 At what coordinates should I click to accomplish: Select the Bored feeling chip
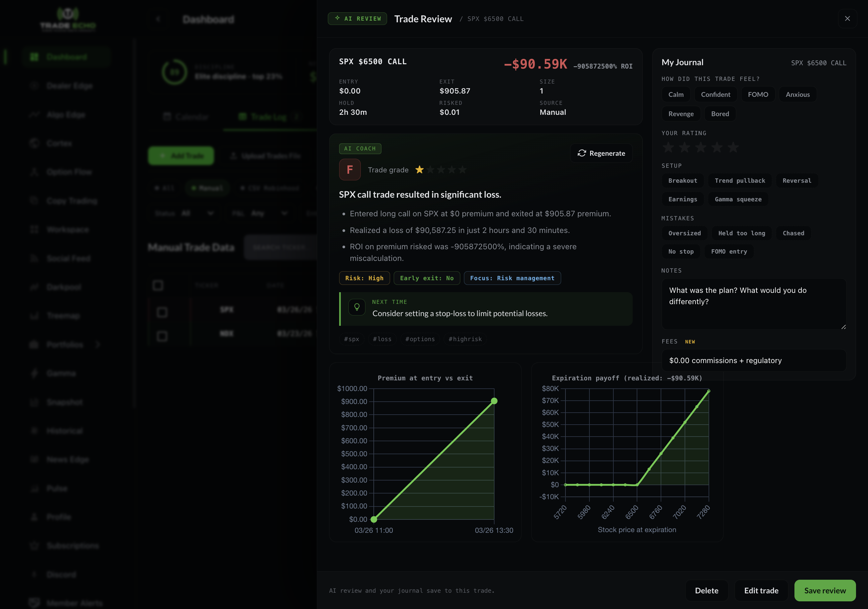pos(720,114)
